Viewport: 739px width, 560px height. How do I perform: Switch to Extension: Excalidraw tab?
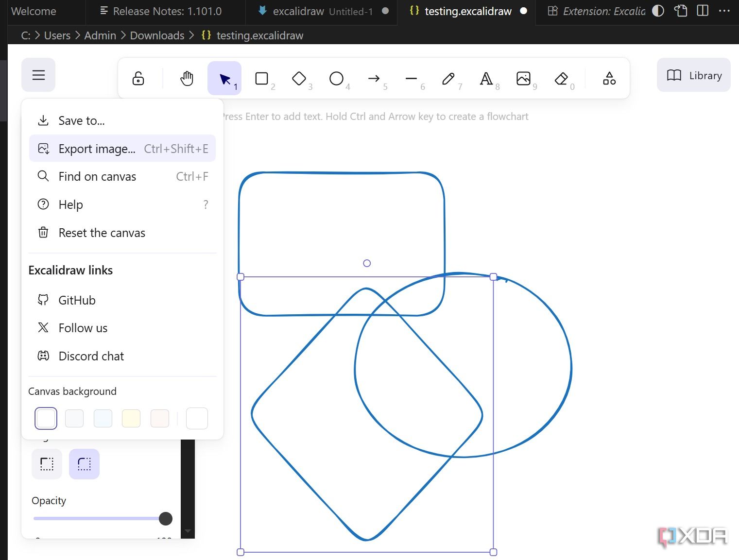tap(597, 11)
